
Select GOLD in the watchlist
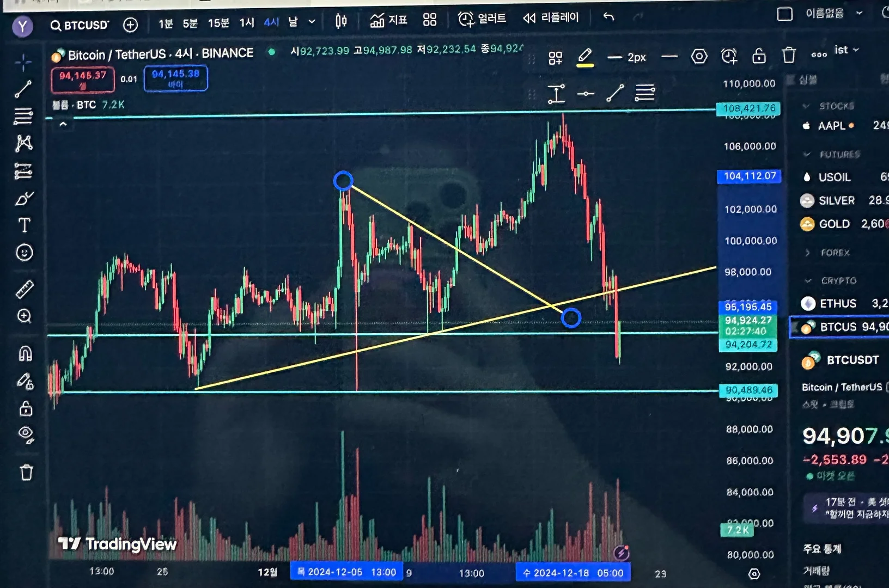coord(845,224)
